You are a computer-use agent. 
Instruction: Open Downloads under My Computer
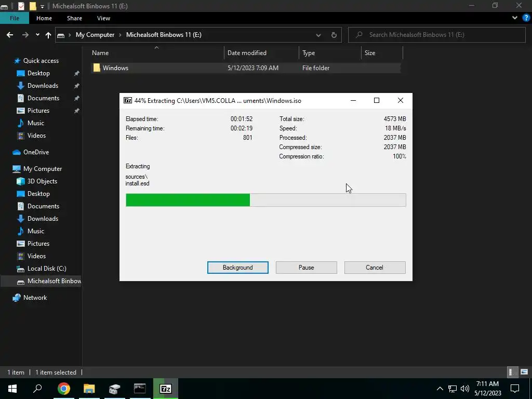tap(43, 219)
